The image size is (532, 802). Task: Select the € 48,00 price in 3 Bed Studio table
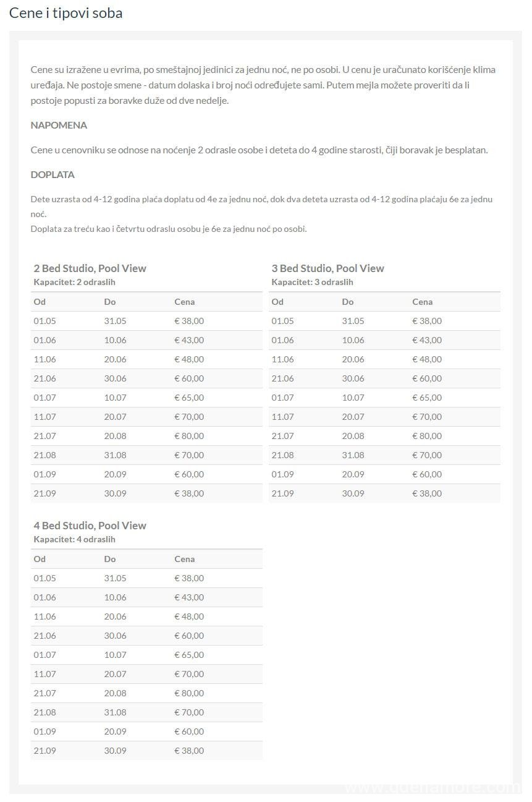(x=427, y=359)
